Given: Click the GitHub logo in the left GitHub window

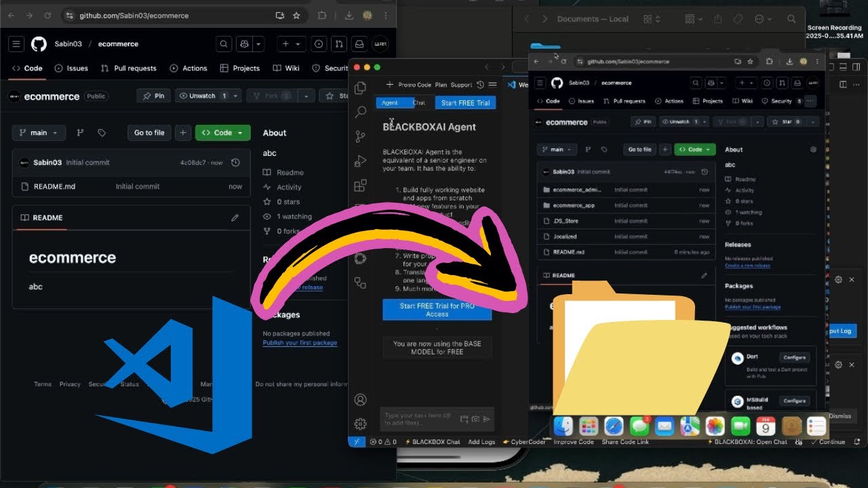Looking at the screenshot, I should point(39,44).
